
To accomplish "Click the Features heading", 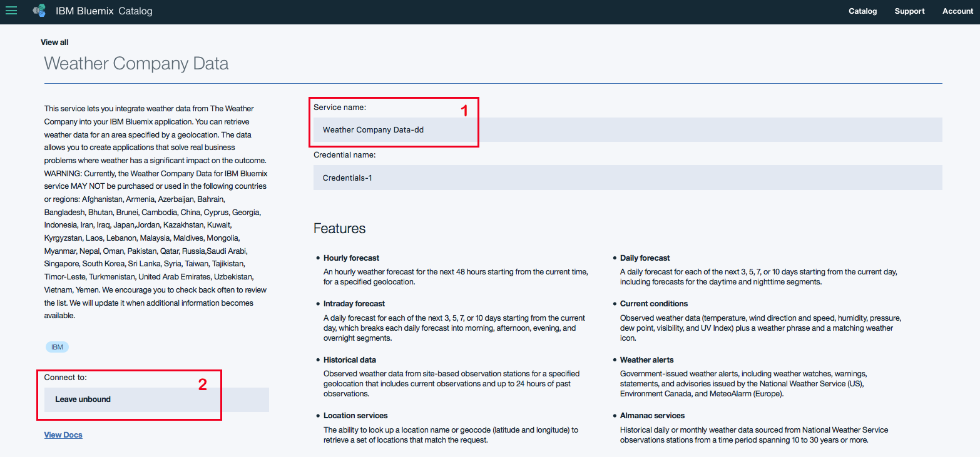I will (x=340, y=228).
